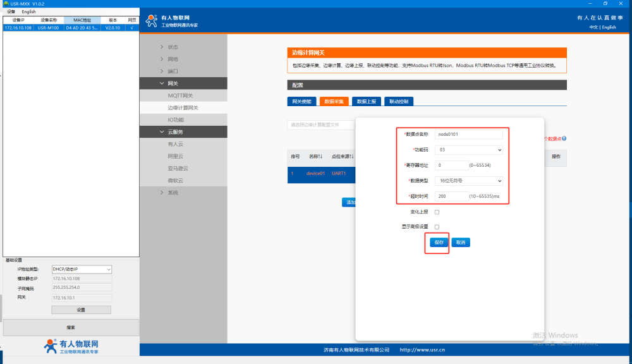This screenshot has height=364, width=632.
Task: Collapse the 网关 section in the sidebar
Action: click(x=162, y=83)
